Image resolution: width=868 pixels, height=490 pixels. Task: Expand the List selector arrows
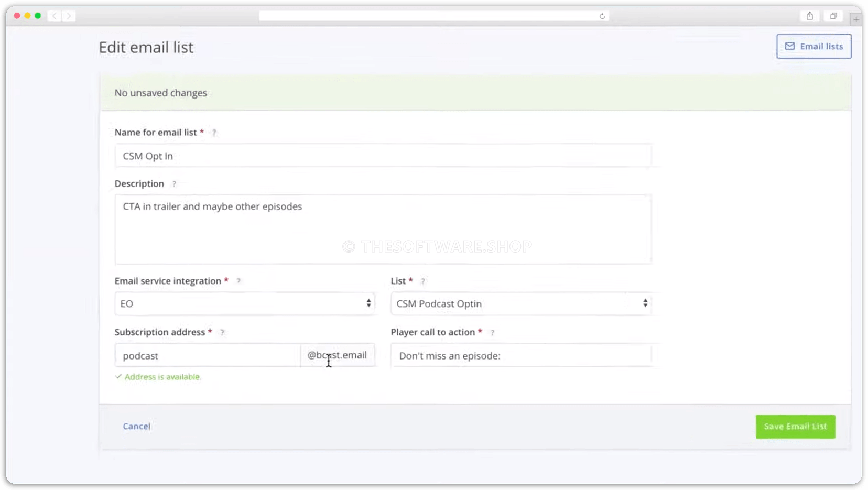click(646, 303)
